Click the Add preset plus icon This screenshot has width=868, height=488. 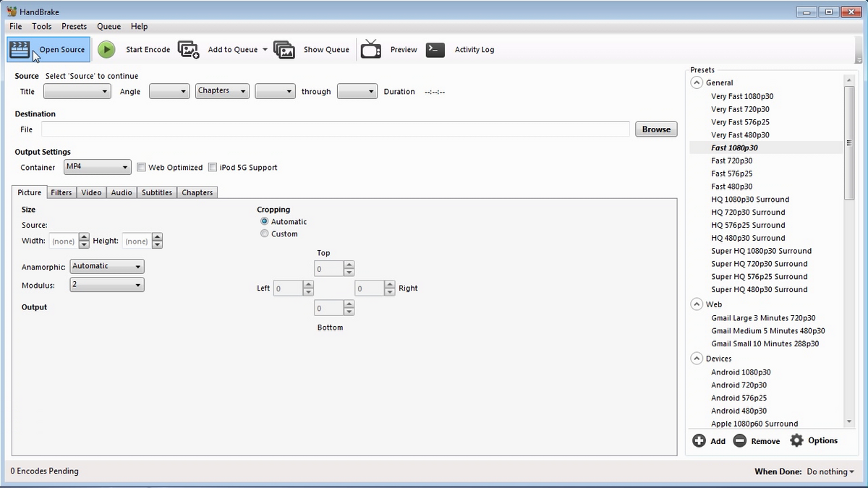pyautogui.click(x=699, y=440)
